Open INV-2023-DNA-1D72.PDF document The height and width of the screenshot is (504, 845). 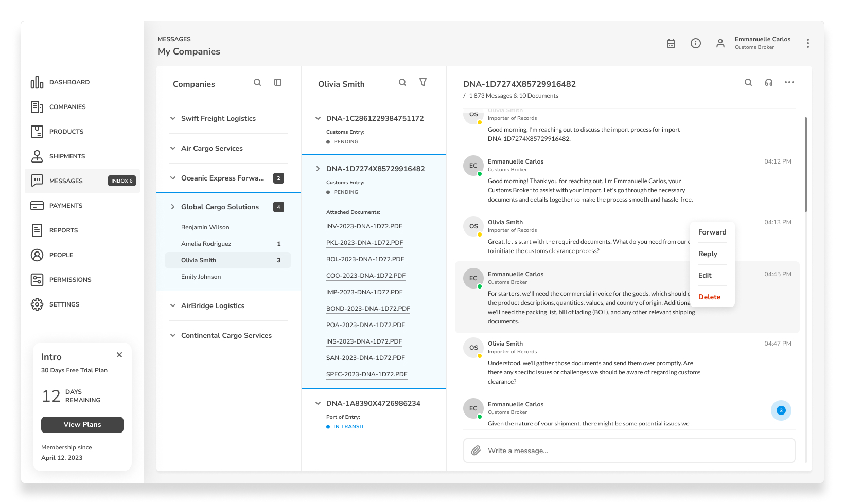[364, 226]
